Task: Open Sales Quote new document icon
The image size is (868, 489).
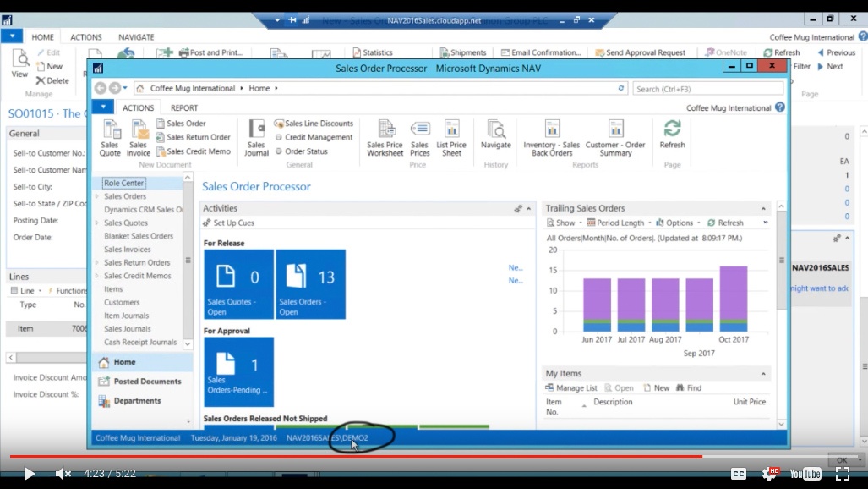Action: coord(110,138)
